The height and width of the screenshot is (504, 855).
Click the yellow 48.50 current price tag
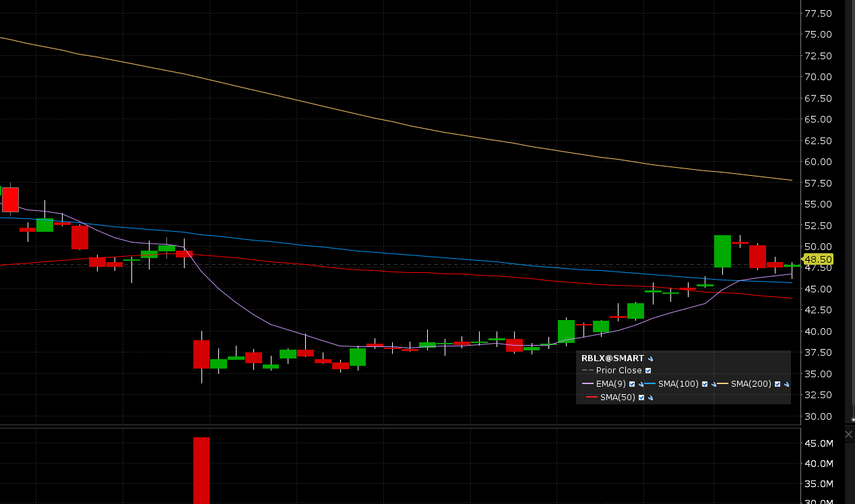[x=817, y=259]
